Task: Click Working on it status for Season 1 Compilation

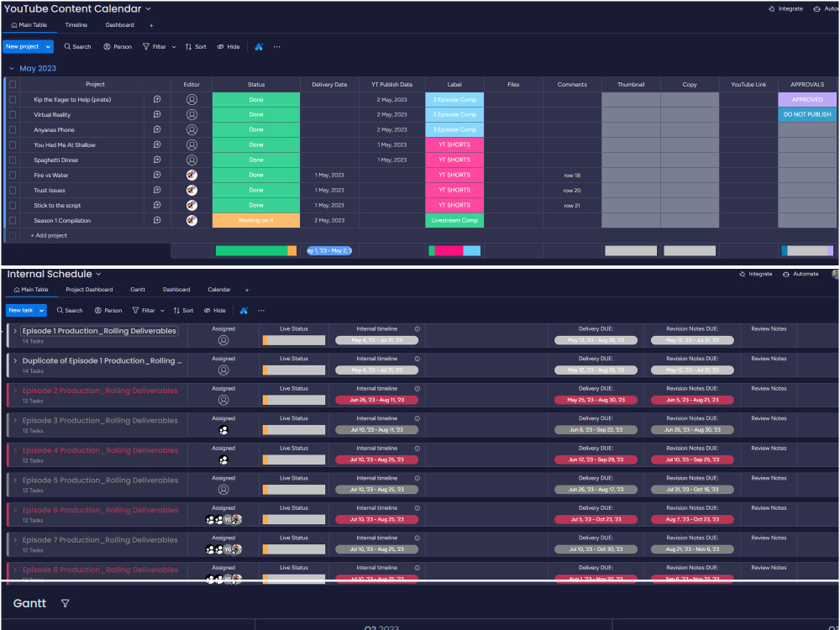Action: tap(256, 220)
